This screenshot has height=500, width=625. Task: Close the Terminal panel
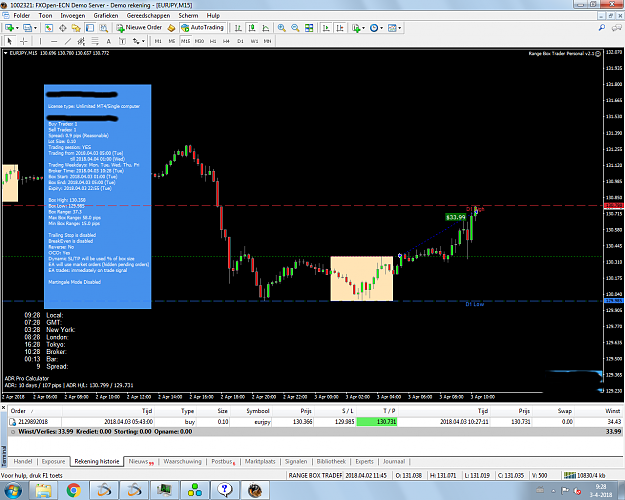coord(3,407)
